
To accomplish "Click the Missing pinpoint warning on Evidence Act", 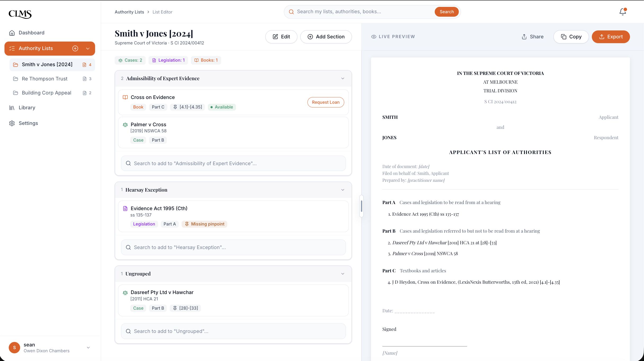I will [x=204, y=224].
